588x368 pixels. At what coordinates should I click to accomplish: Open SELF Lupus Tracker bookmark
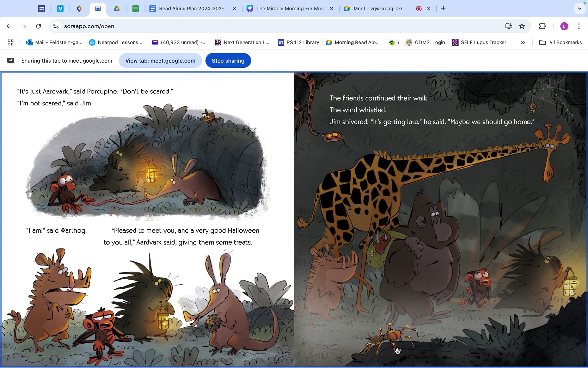[479, 42]
